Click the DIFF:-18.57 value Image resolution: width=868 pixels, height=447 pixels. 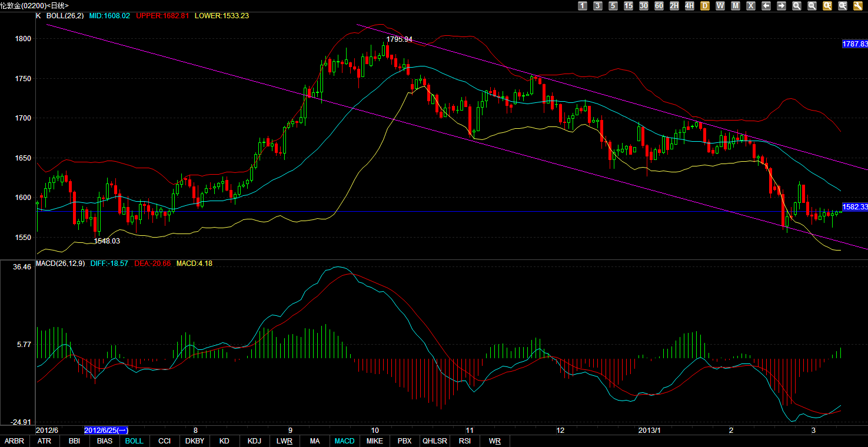(x=109, y=263)
